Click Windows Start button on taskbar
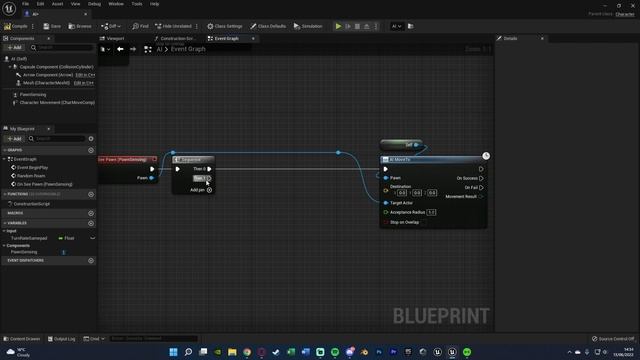The image size is (640, 360). coord(173,352)
